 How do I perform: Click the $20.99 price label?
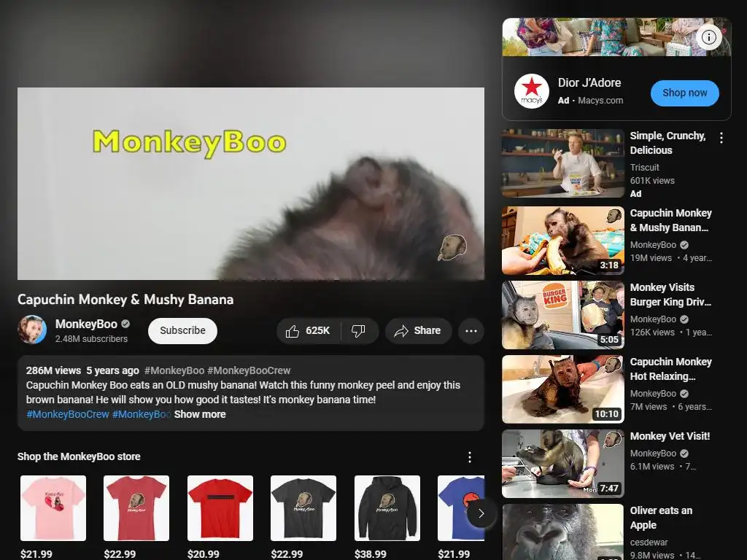coord(204,554)
